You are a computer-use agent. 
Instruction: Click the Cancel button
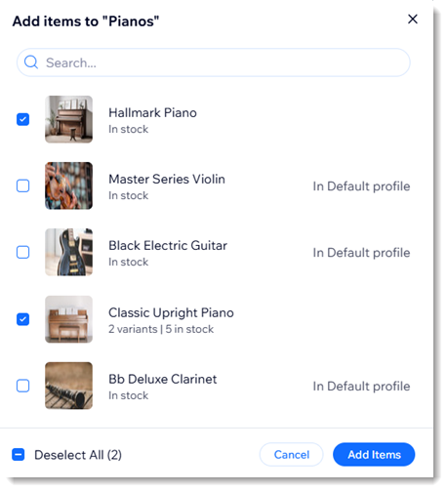pos(291,454)
